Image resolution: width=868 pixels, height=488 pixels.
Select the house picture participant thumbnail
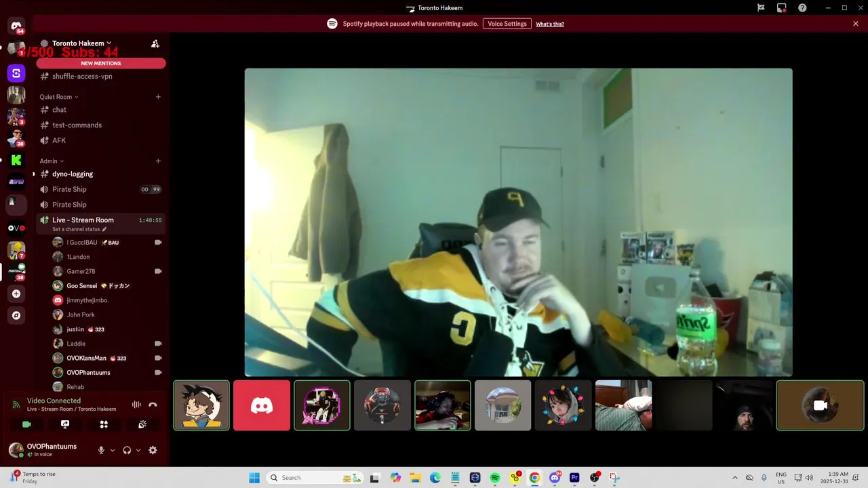[x=502, y=405]
